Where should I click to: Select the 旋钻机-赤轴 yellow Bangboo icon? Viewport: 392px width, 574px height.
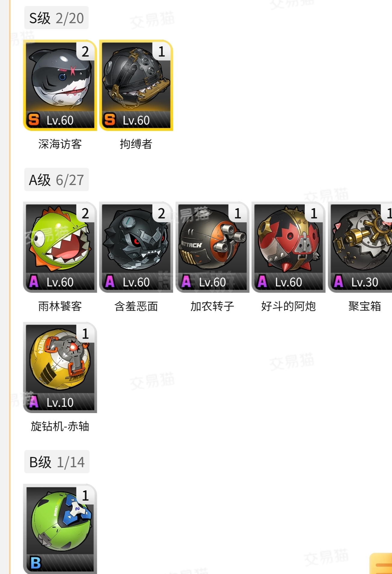60,367
